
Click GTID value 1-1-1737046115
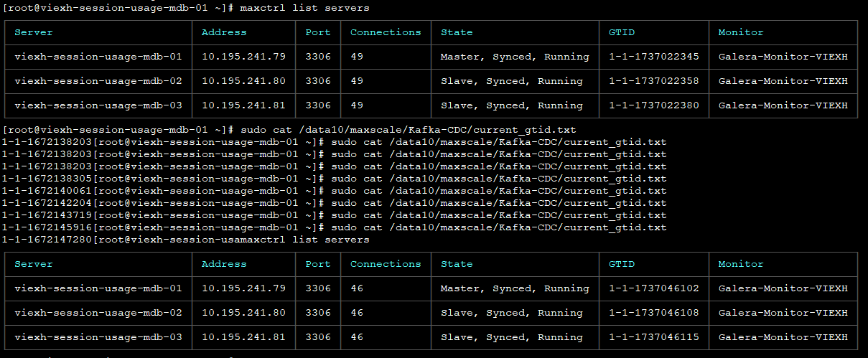pos(653,337)
